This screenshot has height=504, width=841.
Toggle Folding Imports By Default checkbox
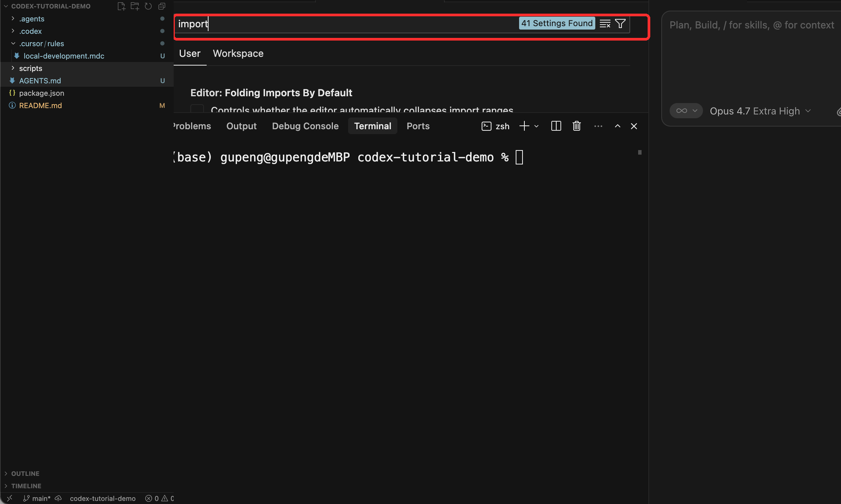(x=197, y=109)
